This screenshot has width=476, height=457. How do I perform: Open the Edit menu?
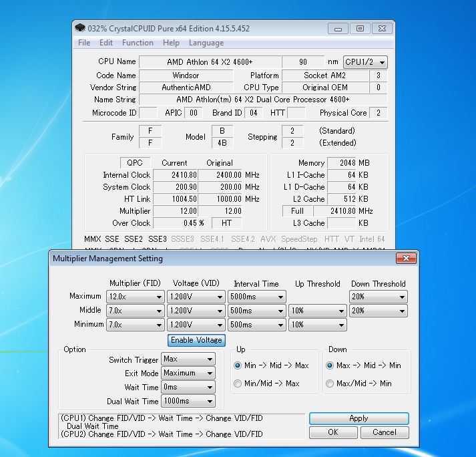coord(106,43)
